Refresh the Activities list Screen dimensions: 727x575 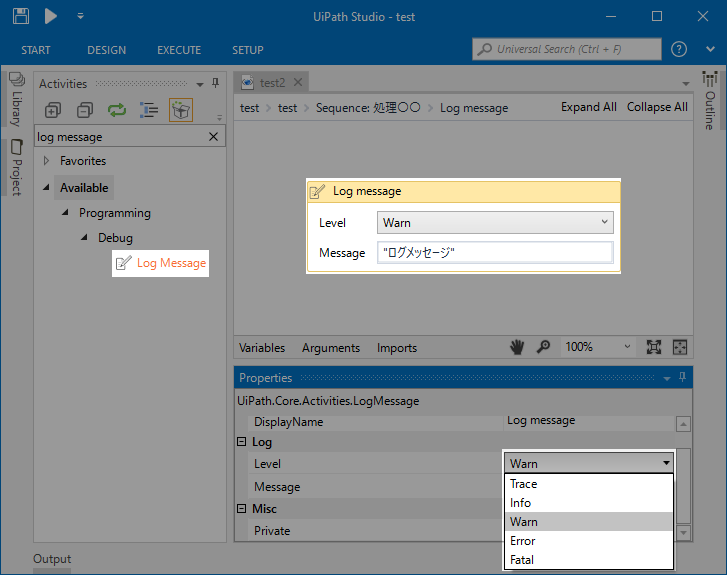click(x=117, y=110)
